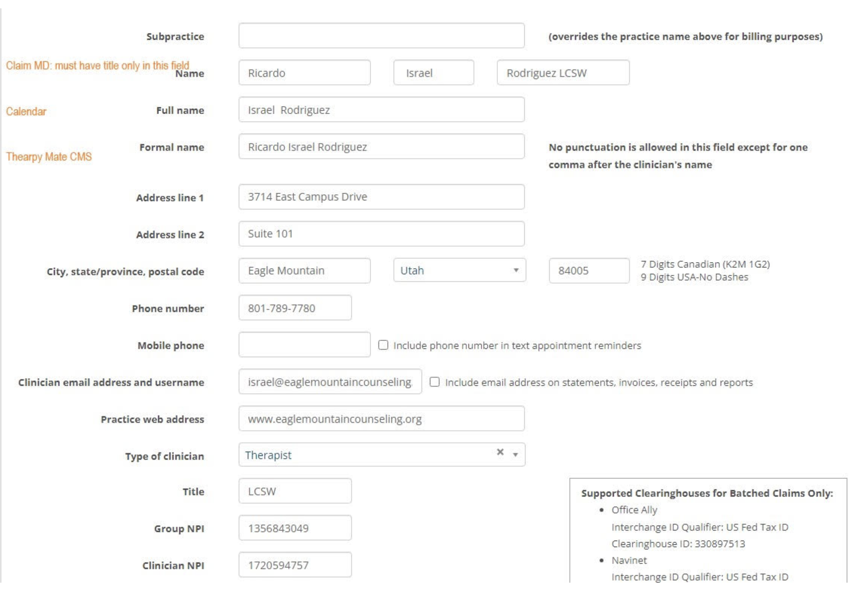Click the Phone number field
Image resolution: width=864 pixels, height=616 pixels.
(295, 308)
